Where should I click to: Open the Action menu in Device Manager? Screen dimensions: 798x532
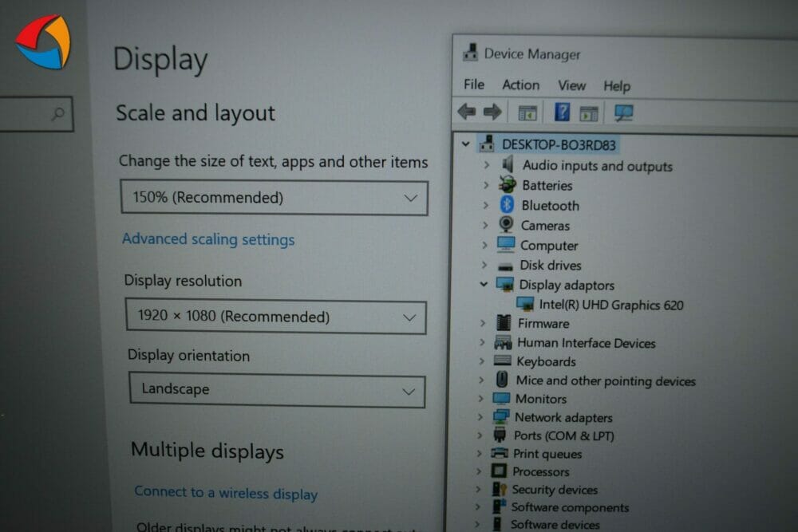tap(520, 85)
